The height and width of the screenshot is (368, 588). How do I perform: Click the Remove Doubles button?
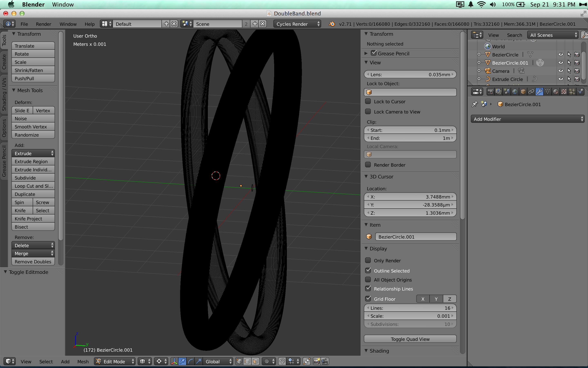pos(33,262)
